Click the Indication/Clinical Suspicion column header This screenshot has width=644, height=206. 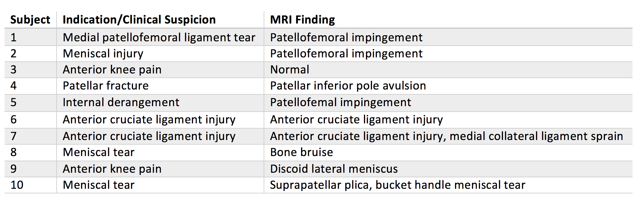[139, 20]
